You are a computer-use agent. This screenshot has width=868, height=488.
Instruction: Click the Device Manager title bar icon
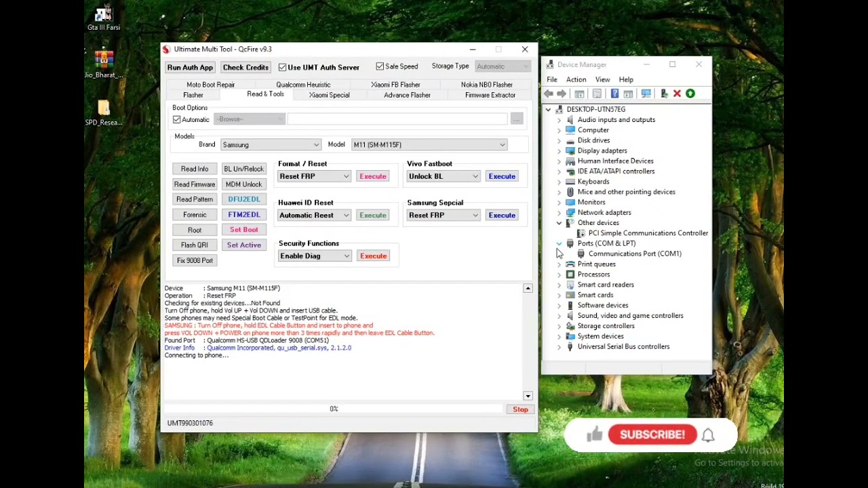(x=550, y=64)
